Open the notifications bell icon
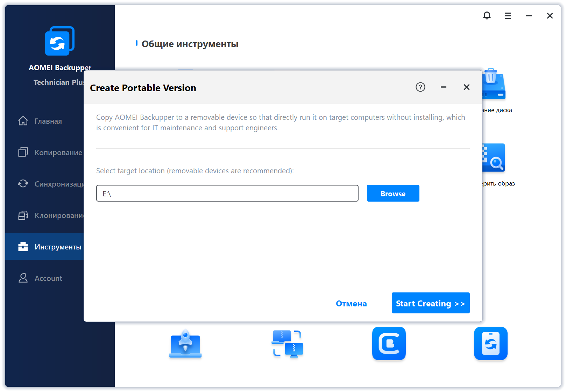This screenshot has height=392, width=566. [487, 15]
